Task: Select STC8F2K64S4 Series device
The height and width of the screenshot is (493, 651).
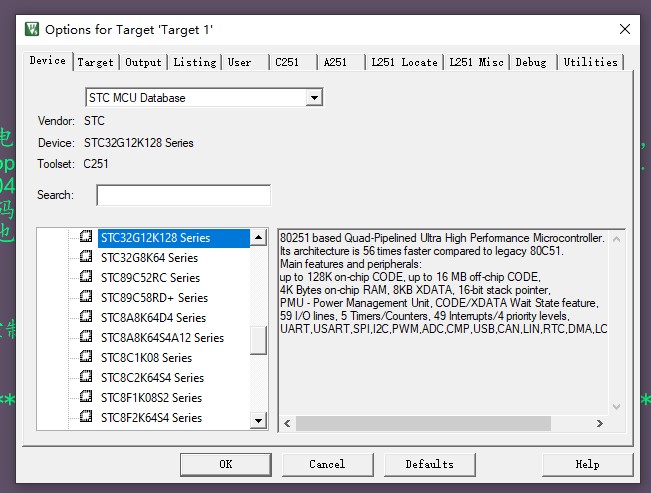Action: [x=152, y=417]
